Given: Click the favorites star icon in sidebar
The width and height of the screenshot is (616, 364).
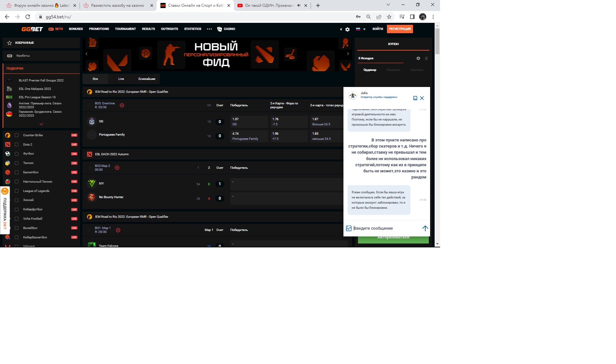Looking at the screenshot, I should click(9, 43).
